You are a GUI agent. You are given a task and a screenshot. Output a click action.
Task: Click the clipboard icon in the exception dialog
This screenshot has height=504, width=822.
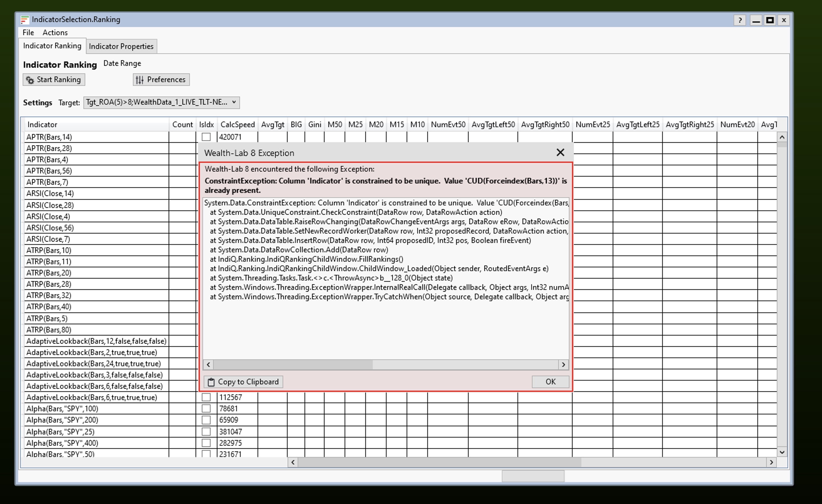[x=211, y=382]
